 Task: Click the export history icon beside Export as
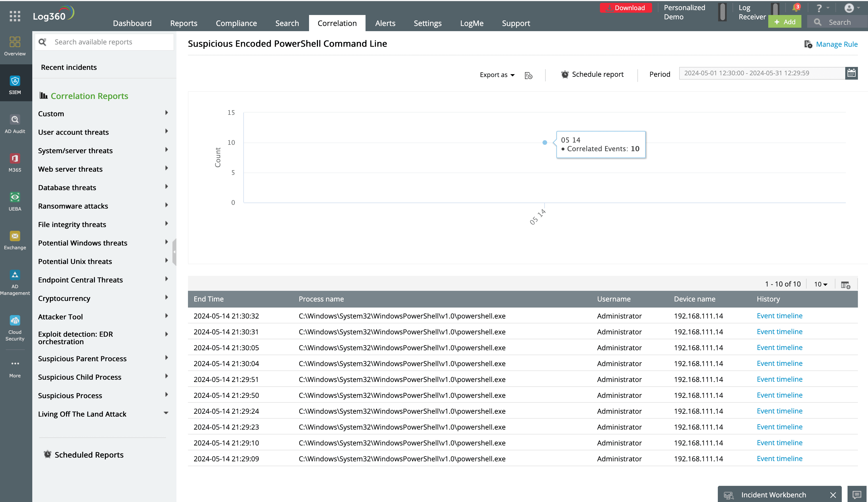pyautogui.click(x=528, y=76)
